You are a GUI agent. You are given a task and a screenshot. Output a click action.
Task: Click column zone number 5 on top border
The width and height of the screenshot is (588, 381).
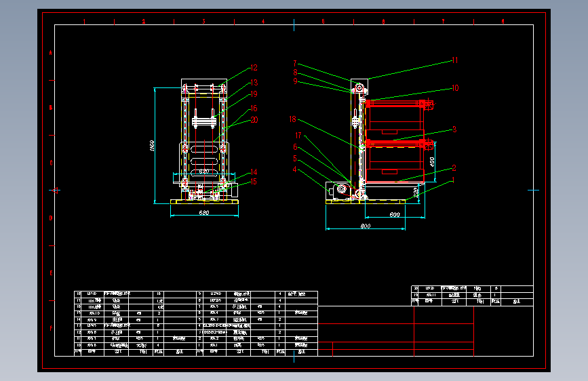tap(324, 22)
